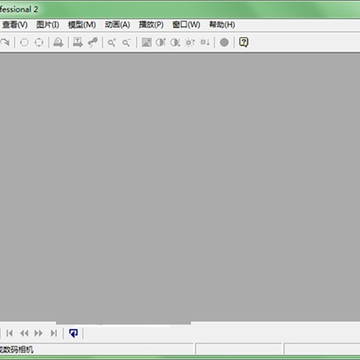This screenshot has height=360, width=360.
Task: Open the 图片(I) menu
Action: (48, 25)
